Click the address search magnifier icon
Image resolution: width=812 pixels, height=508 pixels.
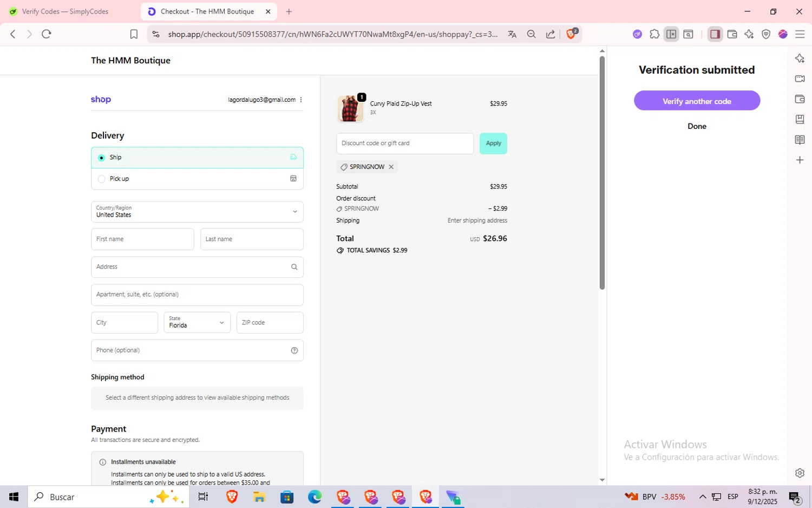coord(294,267)
